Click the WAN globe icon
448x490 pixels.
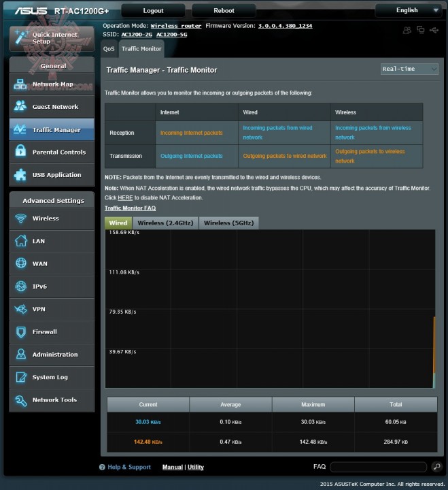[x=21, y=263]
